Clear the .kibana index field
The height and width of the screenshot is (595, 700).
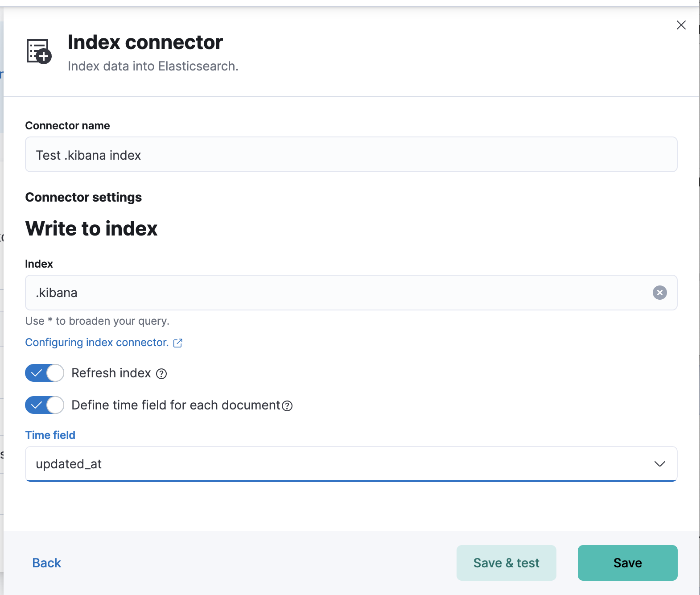(x=659, y=293)
